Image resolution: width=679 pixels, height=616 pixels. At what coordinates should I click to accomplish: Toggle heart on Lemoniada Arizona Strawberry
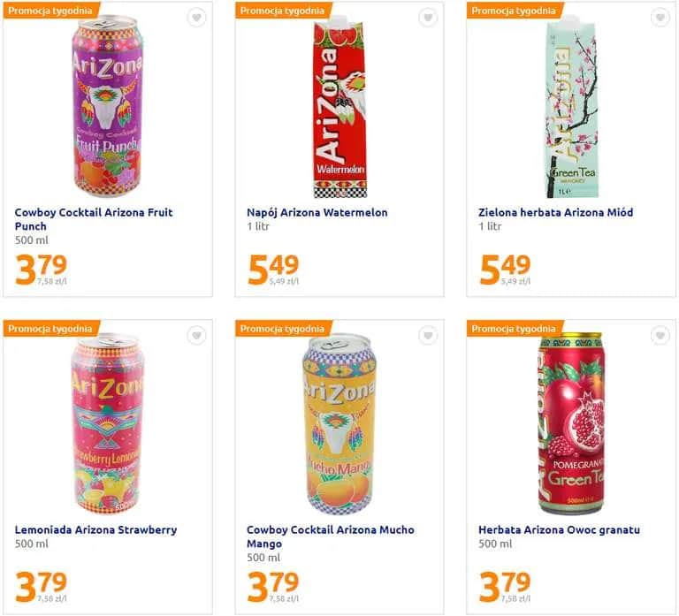(196, 336)
